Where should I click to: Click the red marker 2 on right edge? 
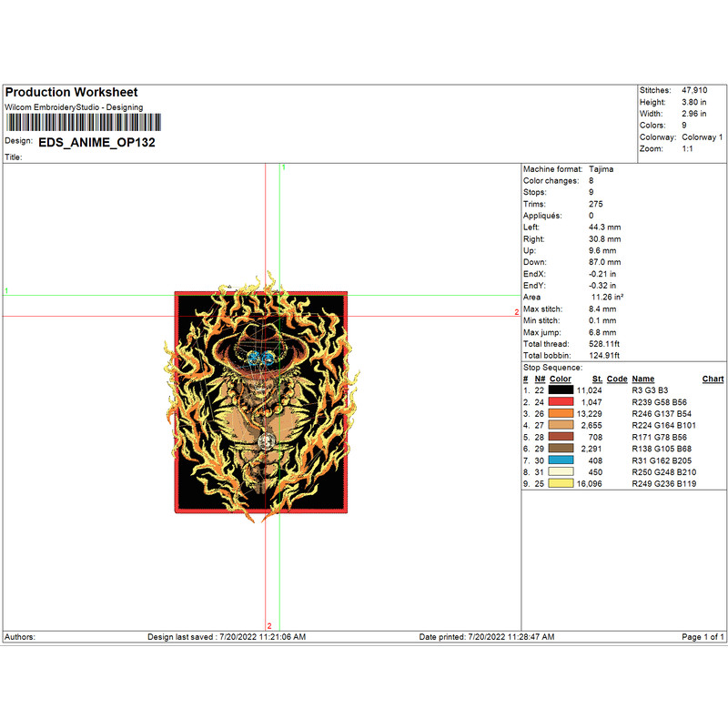click(x=516, y=312)
